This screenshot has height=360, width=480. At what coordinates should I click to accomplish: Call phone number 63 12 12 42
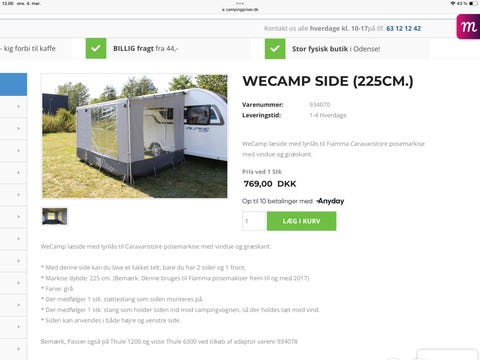click(x=403, y=29)
